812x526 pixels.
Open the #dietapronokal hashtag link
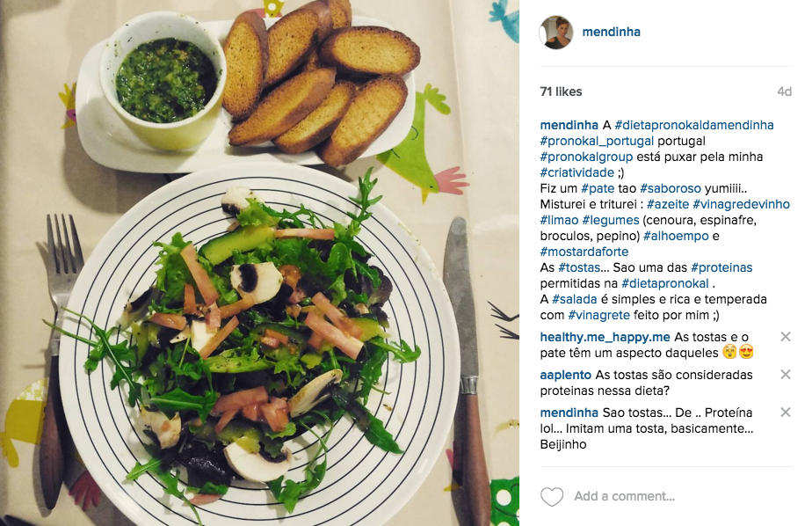click(x=665, y=283)
